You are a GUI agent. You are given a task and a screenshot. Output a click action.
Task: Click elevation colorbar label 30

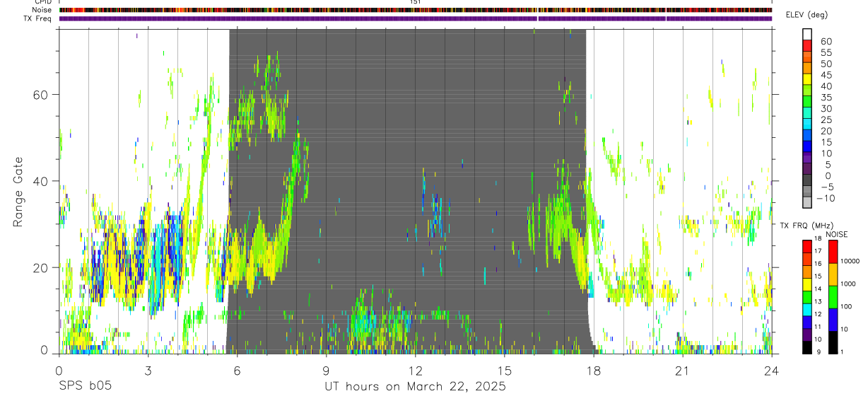coord(825,109)
